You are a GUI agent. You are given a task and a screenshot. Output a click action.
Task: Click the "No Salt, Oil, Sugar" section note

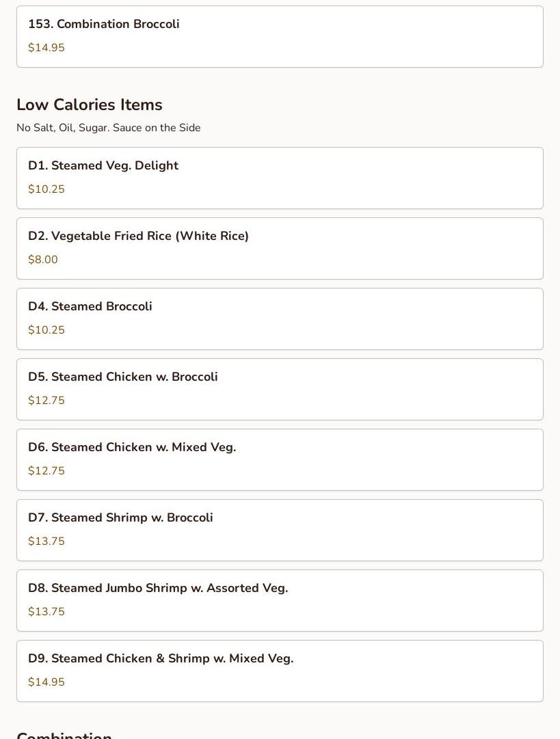tap(109, 128)
